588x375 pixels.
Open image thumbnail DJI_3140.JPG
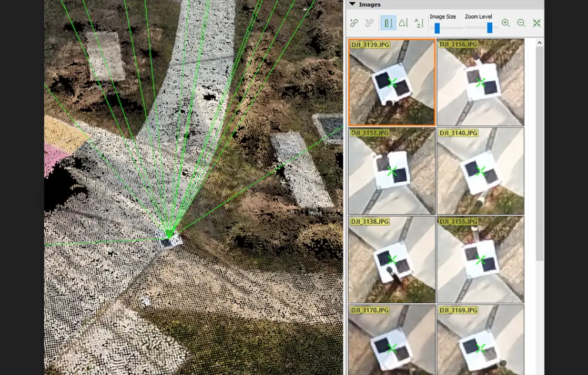tap(480, 171)
